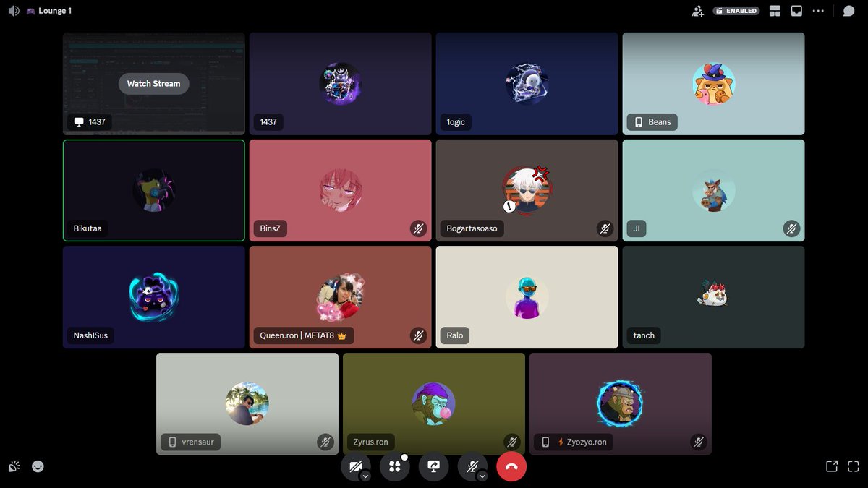Click the vrensaur user avatar
This screenshot has height=488, width=868.
247,403
